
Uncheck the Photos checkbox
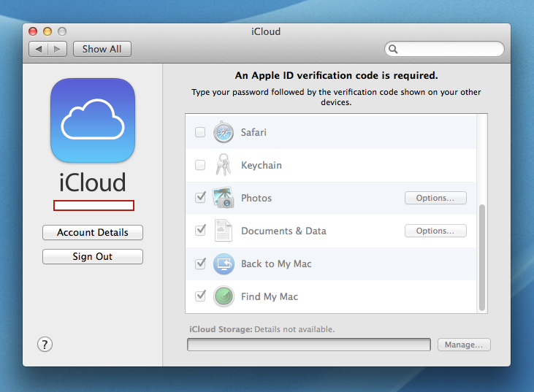200,198
